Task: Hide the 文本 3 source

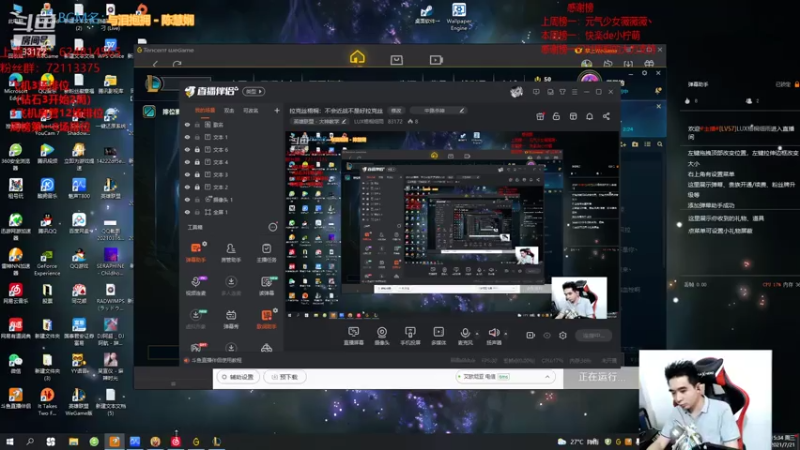Action: pyautogui.click(x=187, y=174)
